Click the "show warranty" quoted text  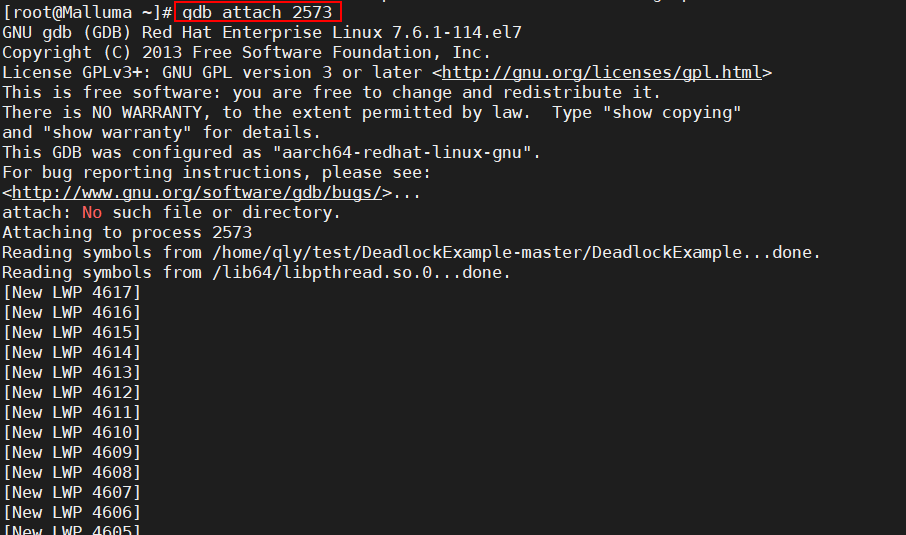[x=117, y=133]
